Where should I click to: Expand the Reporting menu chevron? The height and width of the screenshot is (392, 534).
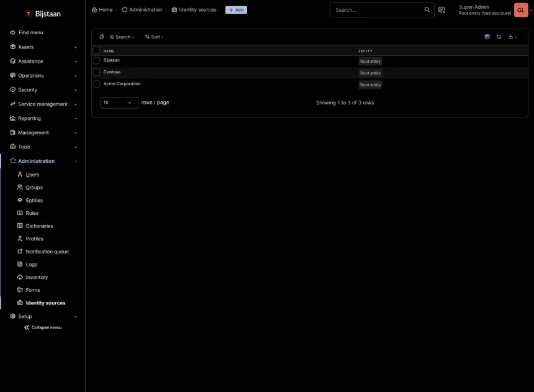pyautogui.click(x=76, y=119)
